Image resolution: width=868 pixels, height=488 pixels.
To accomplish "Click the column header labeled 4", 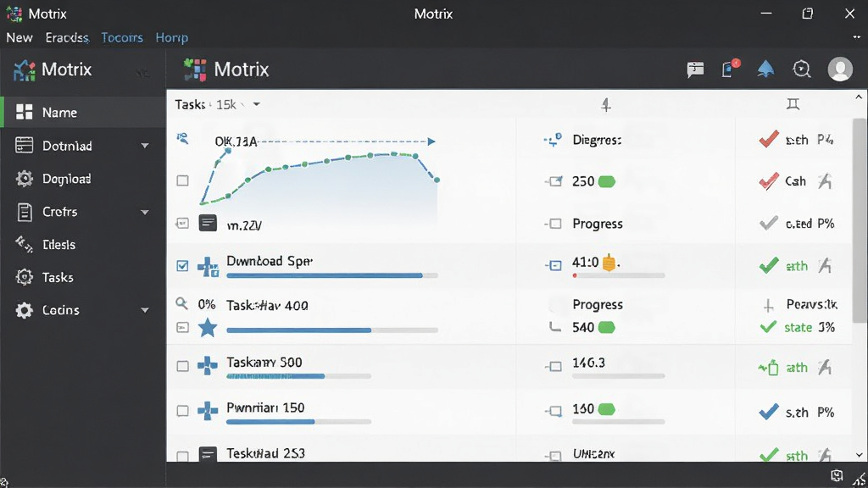I will click(606, 104).
